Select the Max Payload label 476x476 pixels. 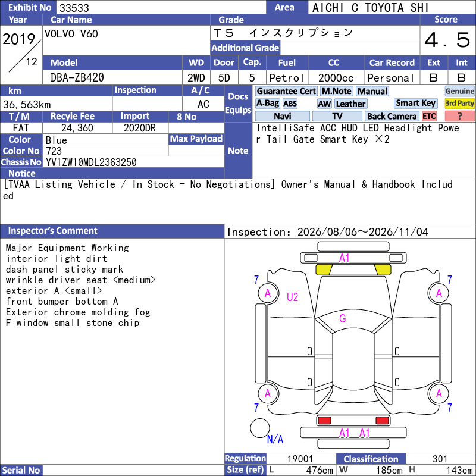(196, 139)
